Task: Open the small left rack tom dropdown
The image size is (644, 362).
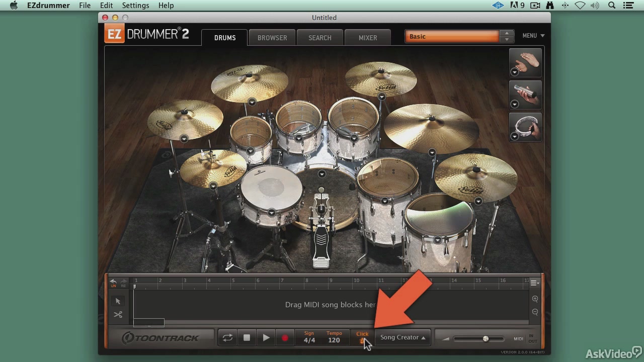Action: pyautogui.click(x=250, y=151)
